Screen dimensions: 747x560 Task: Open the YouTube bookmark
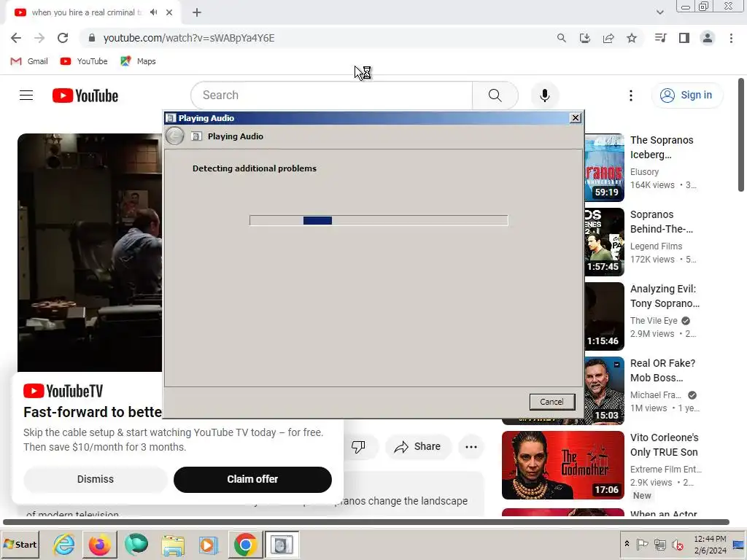[84, 61]
